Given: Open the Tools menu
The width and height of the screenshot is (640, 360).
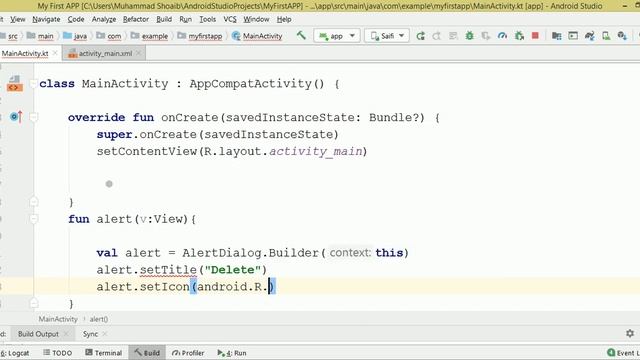Looking at the screenshot, I should [207, 19].
